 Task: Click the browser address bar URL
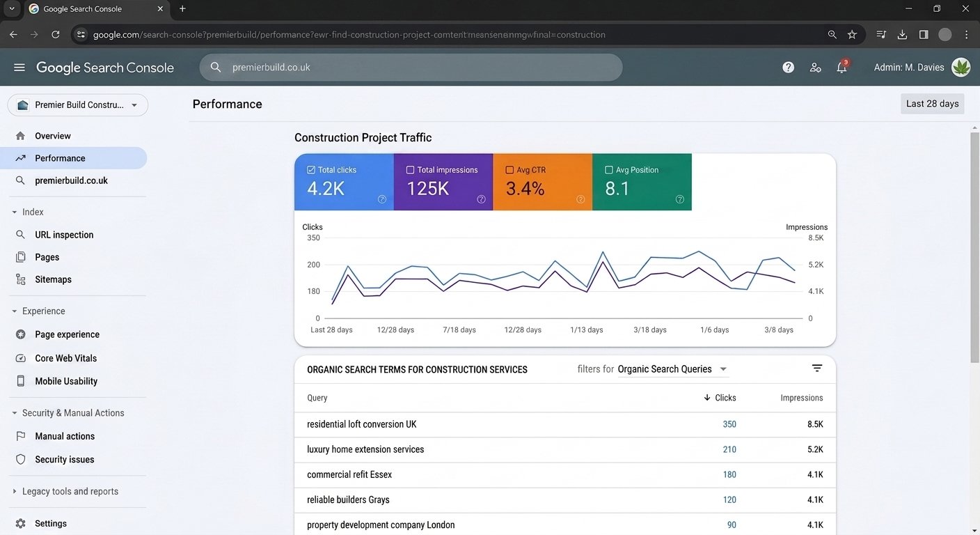tap(349, 34)
